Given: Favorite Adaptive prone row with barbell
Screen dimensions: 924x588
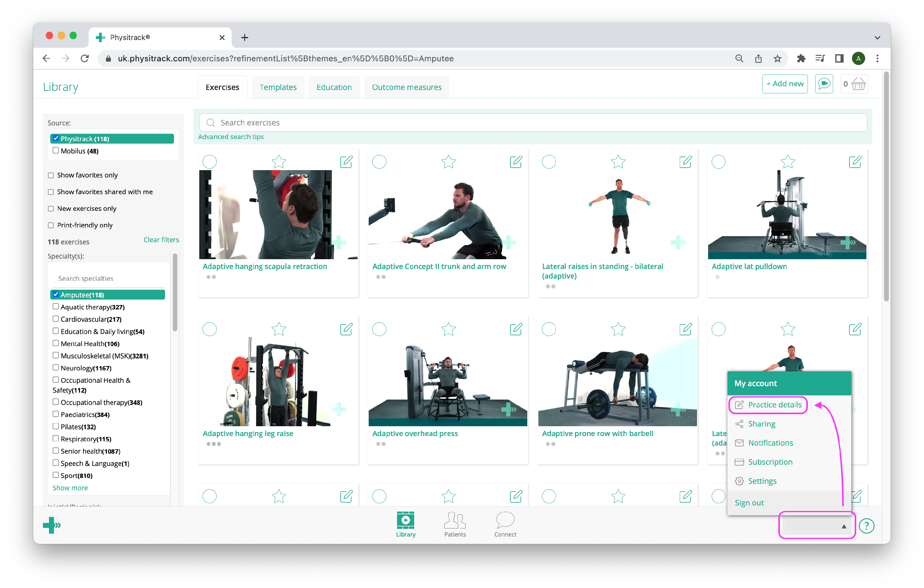Looking at the screenshot, I should click(618, 329).
